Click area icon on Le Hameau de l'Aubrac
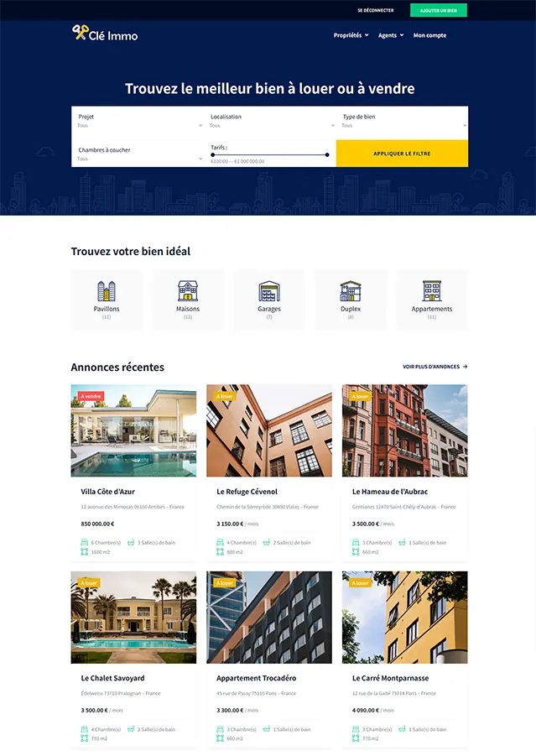This screenshot has width=536, height=756. pos(356,551)
